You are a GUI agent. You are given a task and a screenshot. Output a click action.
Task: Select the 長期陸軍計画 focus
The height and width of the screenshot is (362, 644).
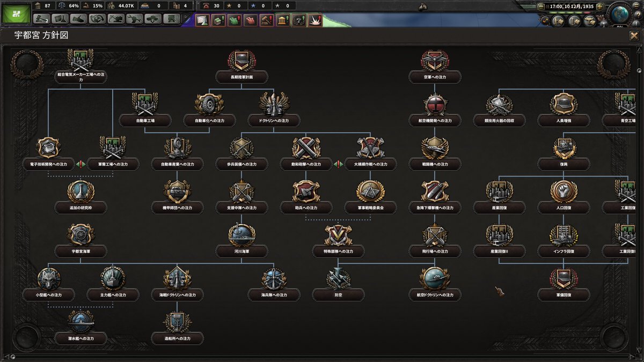click(241, 66)
